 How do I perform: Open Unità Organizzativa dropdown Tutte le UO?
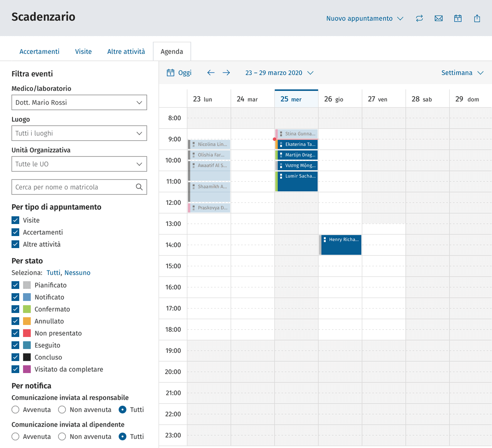[79, 164]
